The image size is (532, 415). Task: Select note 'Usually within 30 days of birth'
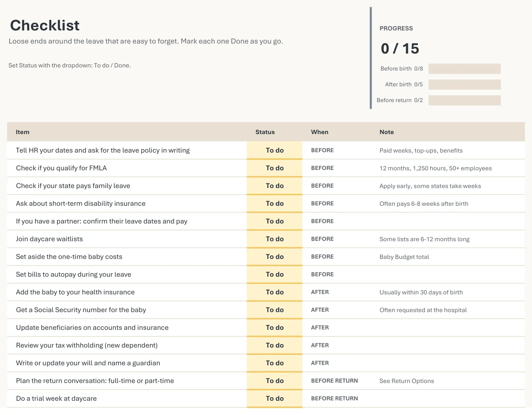point(421,292)
